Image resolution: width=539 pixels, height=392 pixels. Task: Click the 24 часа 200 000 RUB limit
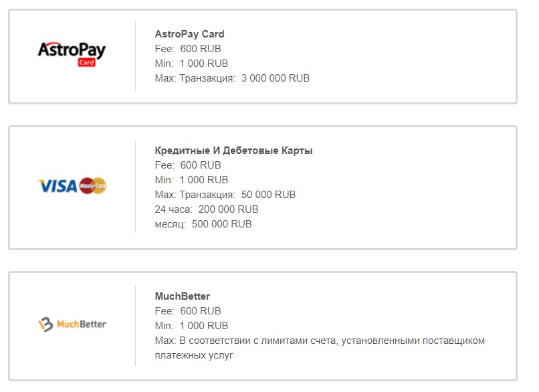(207, 209)
